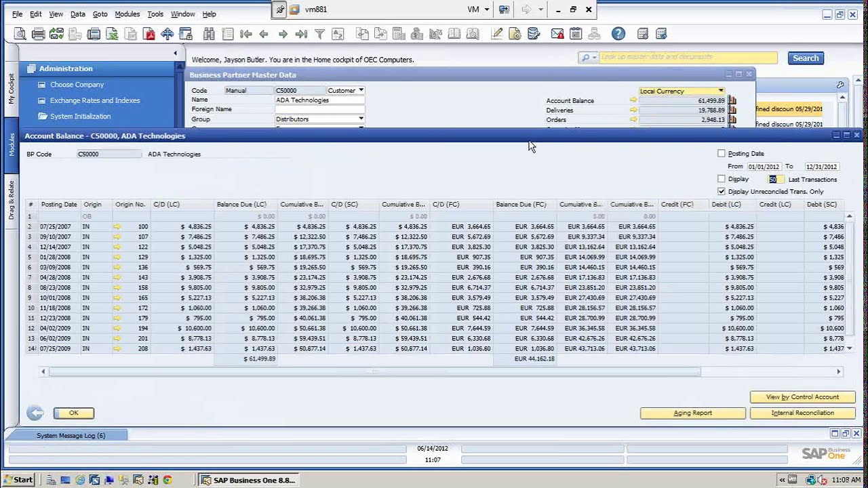Click the Send Email toolbar icon

pyautogui.click(x=57, y=34)
